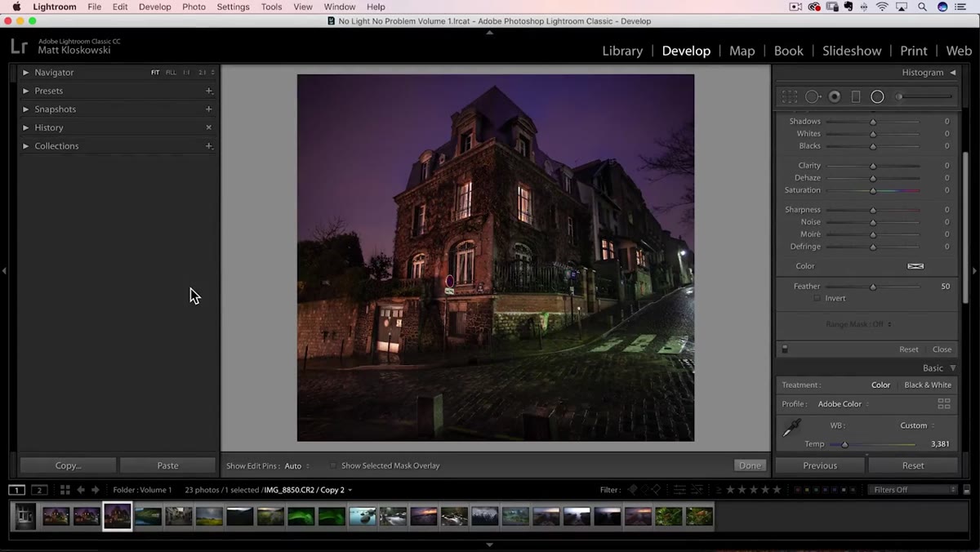This screenshot has height=552, width=980.
Task: Select the Adjustment Brush tool
Action: [924, 96]
